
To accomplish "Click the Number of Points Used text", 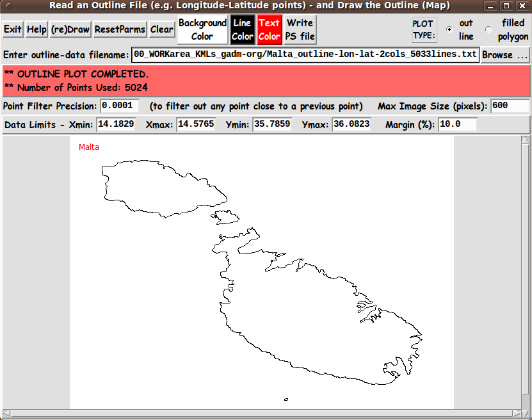I will tap(76, 88).
